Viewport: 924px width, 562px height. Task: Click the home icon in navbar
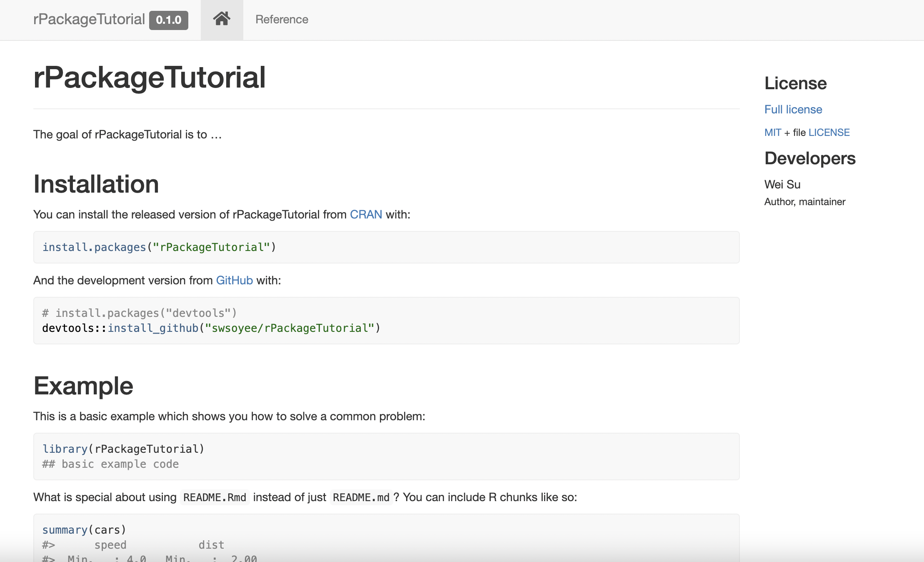[222, 19]
